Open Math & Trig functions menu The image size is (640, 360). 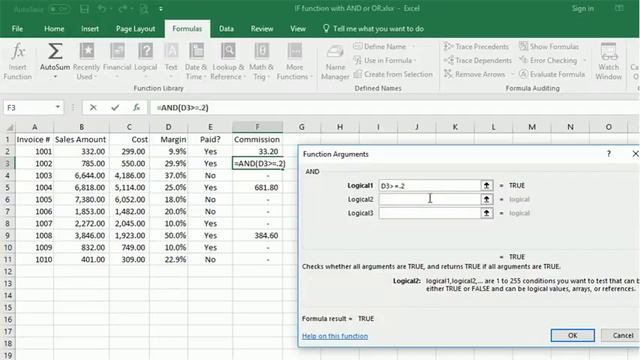coord(261,61)
